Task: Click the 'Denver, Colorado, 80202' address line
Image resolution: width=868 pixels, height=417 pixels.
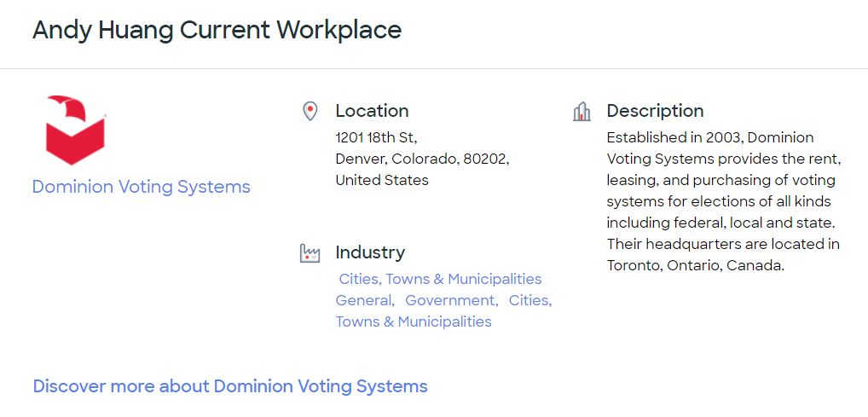Action: [422, 159]
